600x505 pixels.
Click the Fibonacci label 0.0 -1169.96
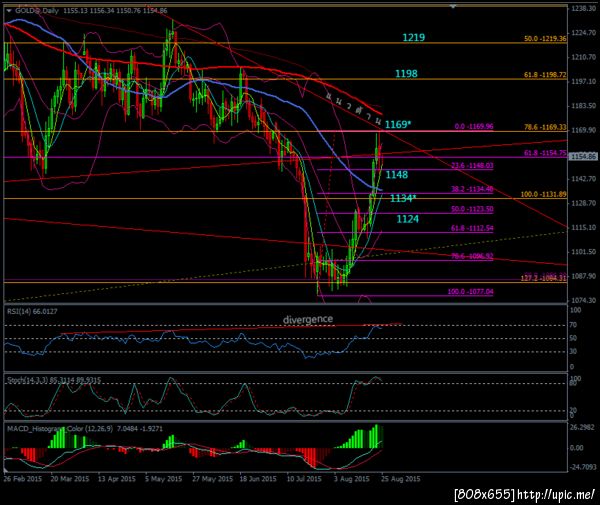(x=474, y=126)
